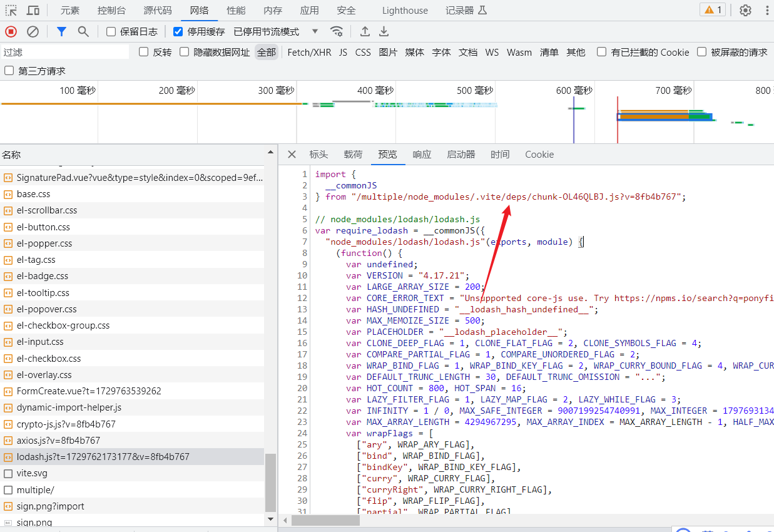Click the export HAR download icon
This screenshot has width=774, height=532.
tap(384, 31)
